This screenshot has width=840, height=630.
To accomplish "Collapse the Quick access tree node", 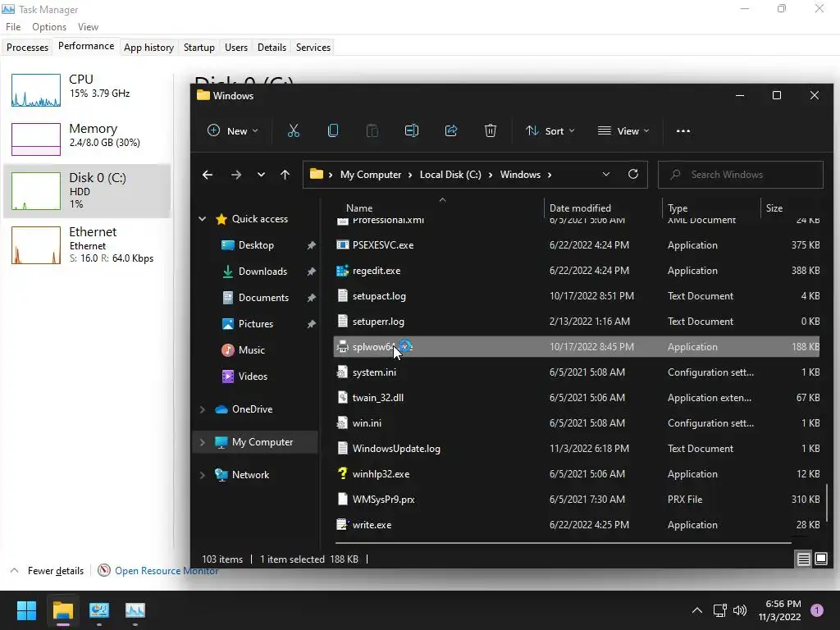I will click(x=203, y=218).
